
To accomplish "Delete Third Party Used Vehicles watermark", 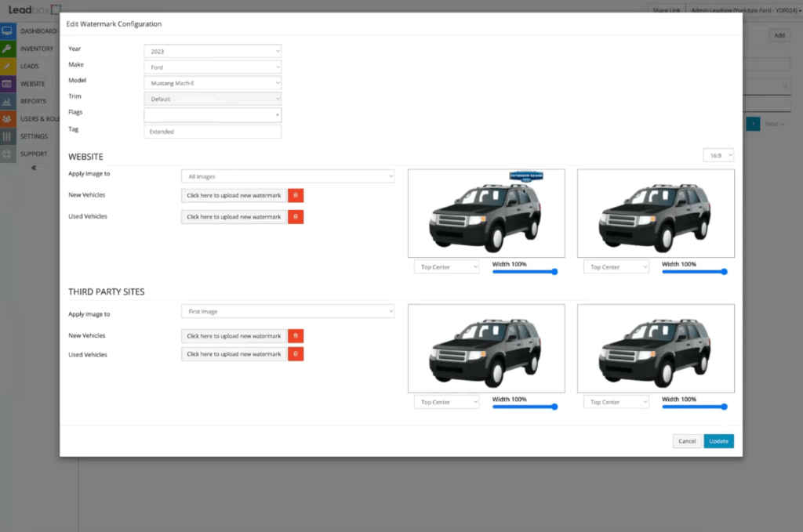I will point(296,354).
